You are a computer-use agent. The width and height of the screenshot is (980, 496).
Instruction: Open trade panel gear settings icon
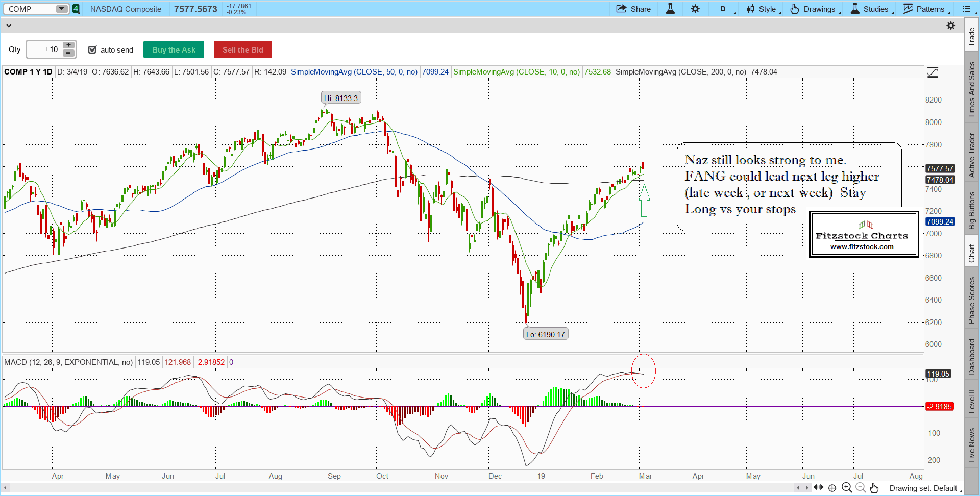[951, 26]
